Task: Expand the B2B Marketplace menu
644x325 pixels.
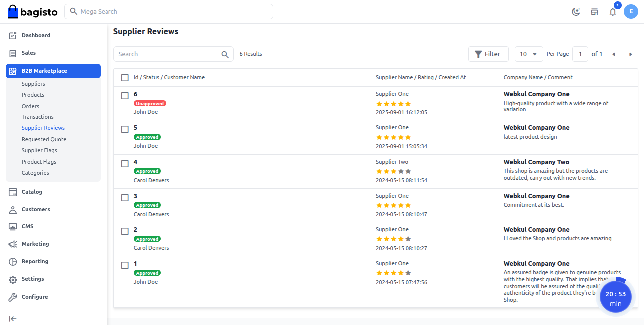Action: point(45,71)
